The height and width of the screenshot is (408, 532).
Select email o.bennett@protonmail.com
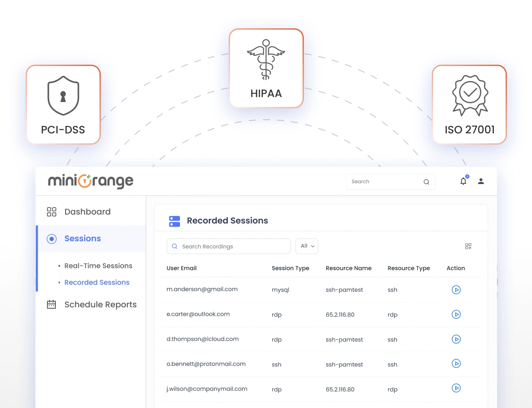click(206, 364)
